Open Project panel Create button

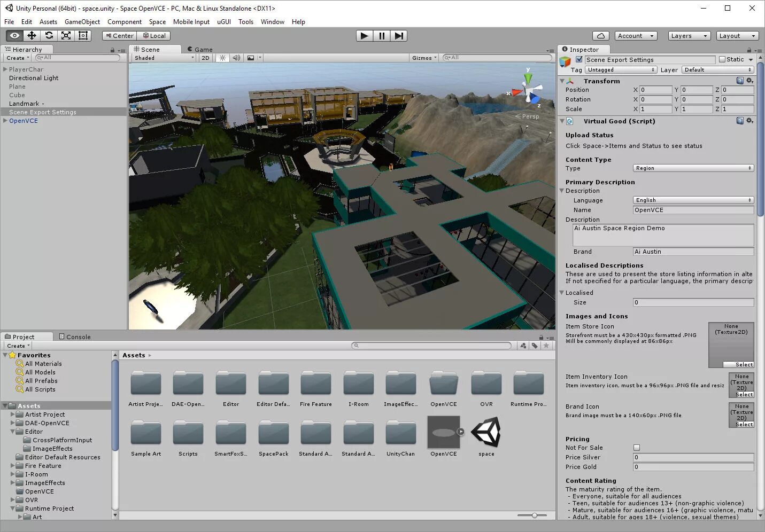point(18,346)
